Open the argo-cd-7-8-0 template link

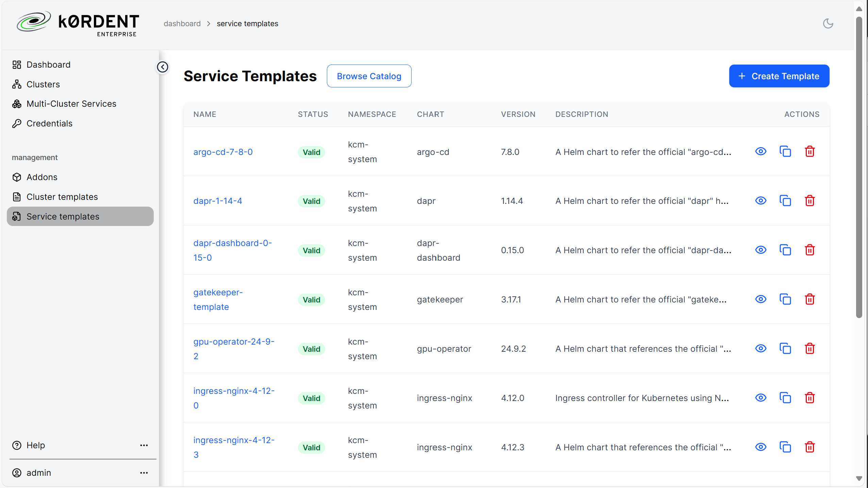click(x=223, y=152)
